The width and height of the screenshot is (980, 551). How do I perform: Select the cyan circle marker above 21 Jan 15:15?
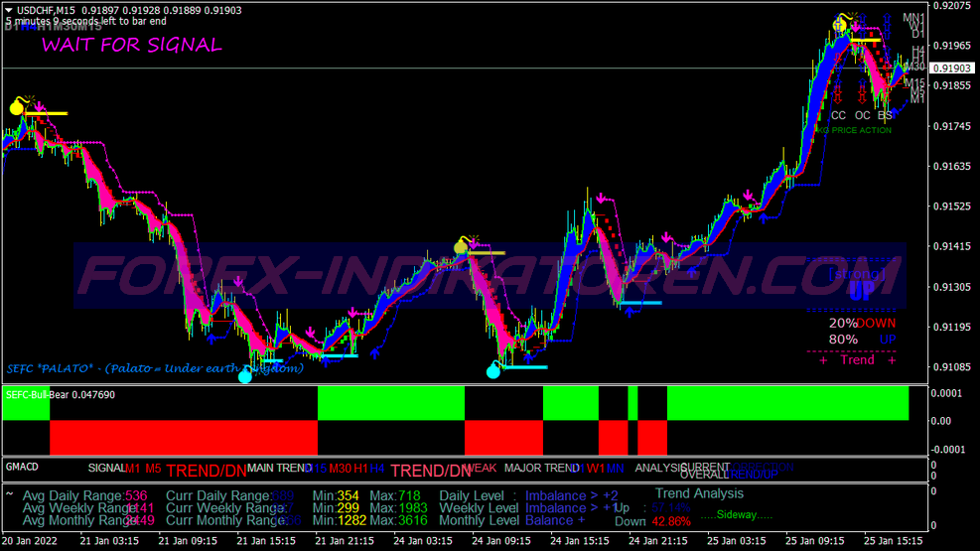245,375
